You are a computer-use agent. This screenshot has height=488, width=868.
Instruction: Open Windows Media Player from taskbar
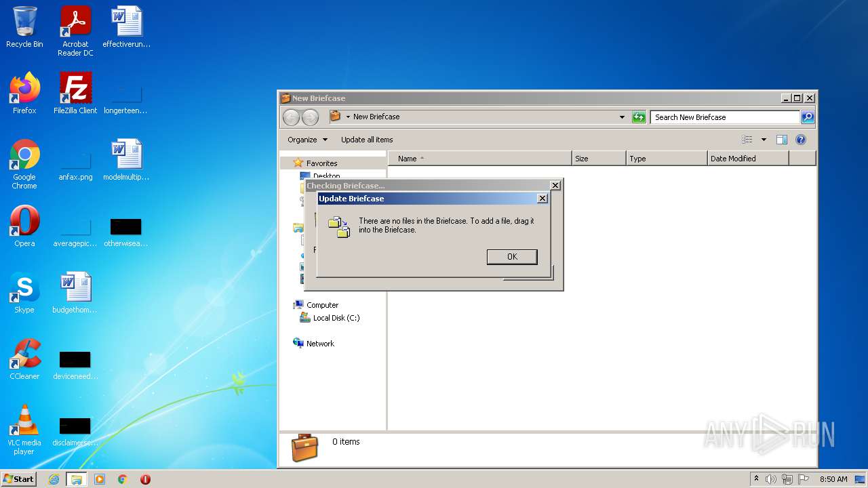(x=100, y=479)
